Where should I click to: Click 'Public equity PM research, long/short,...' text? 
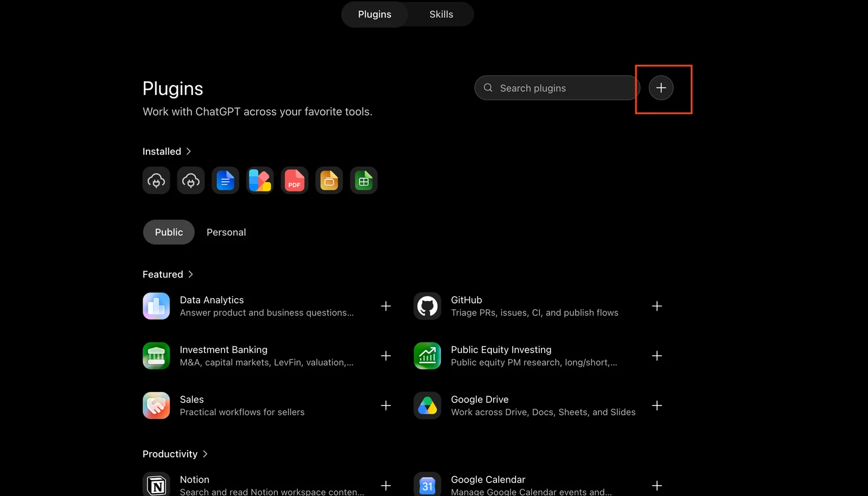point(534,363)
